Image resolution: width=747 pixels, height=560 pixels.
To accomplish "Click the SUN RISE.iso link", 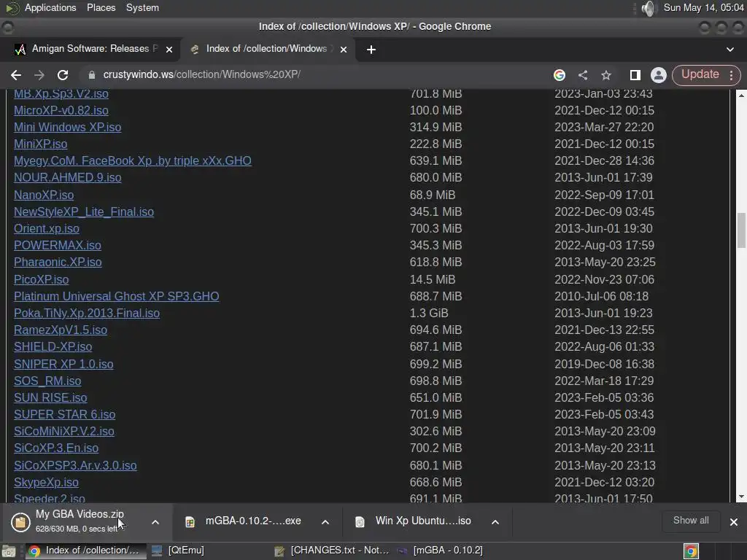I will coord(50,397).
